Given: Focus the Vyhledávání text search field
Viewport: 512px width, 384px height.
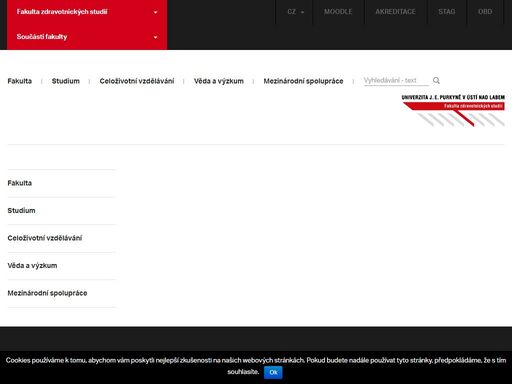Looking at the screenshot, I should 396,81.
